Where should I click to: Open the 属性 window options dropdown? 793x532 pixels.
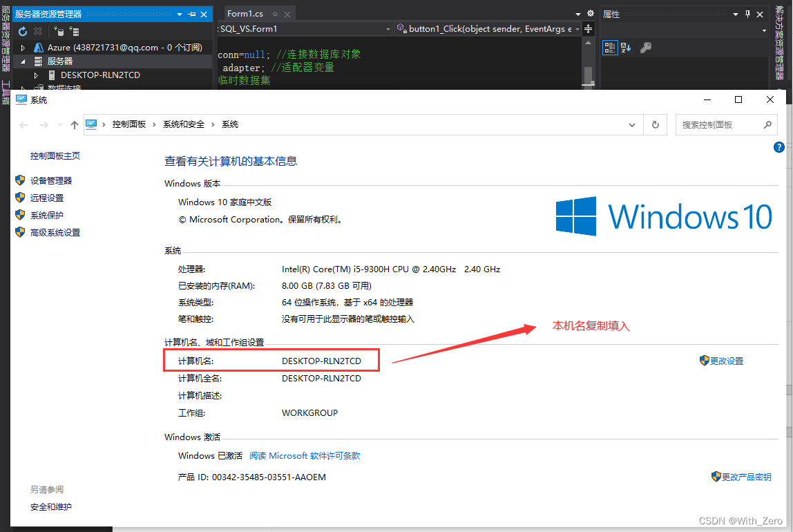click(x=736, y=14)
